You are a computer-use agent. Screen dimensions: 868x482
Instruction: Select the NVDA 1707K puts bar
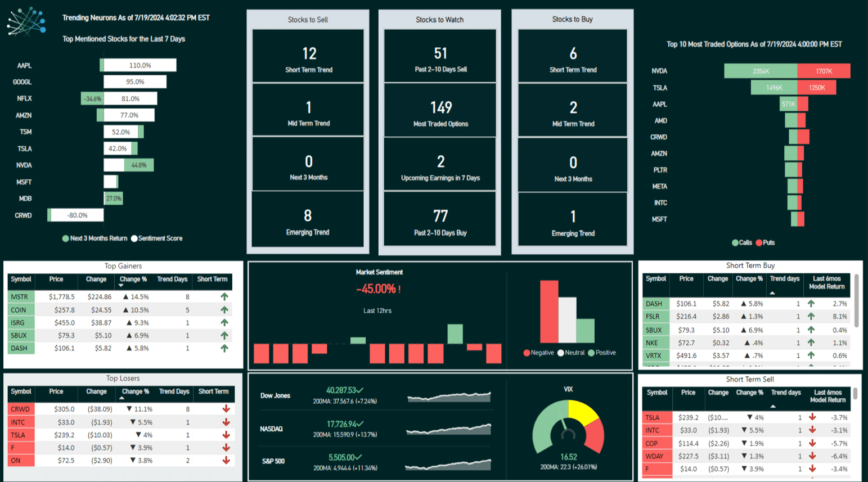[x=824, y=71]
